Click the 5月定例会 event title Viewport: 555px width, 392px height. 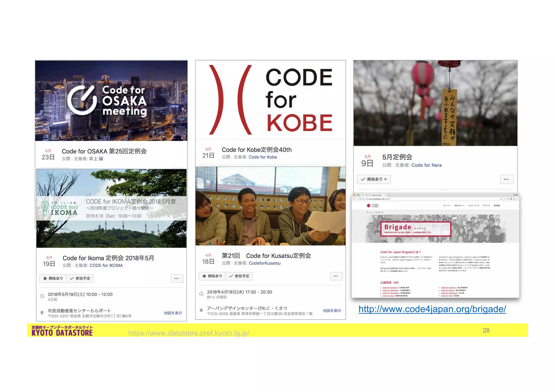point(397,157)
